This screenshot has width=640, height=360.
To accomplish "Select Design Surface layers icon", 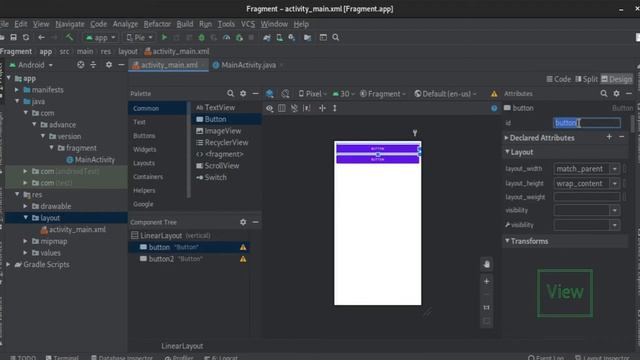I will (270, 94).
